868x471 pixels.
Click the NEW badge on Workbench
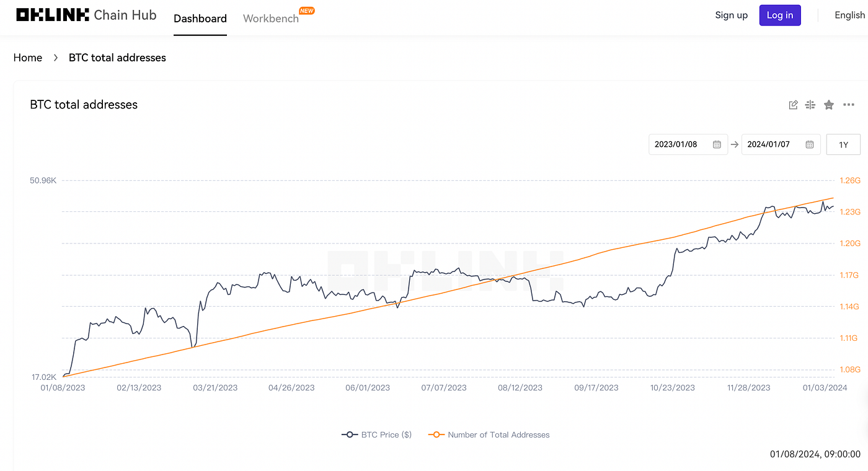pos(306,10)
